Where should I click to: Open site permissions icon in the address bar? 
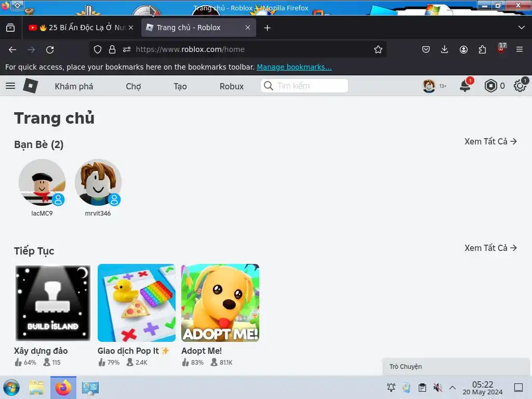[127, 49]
